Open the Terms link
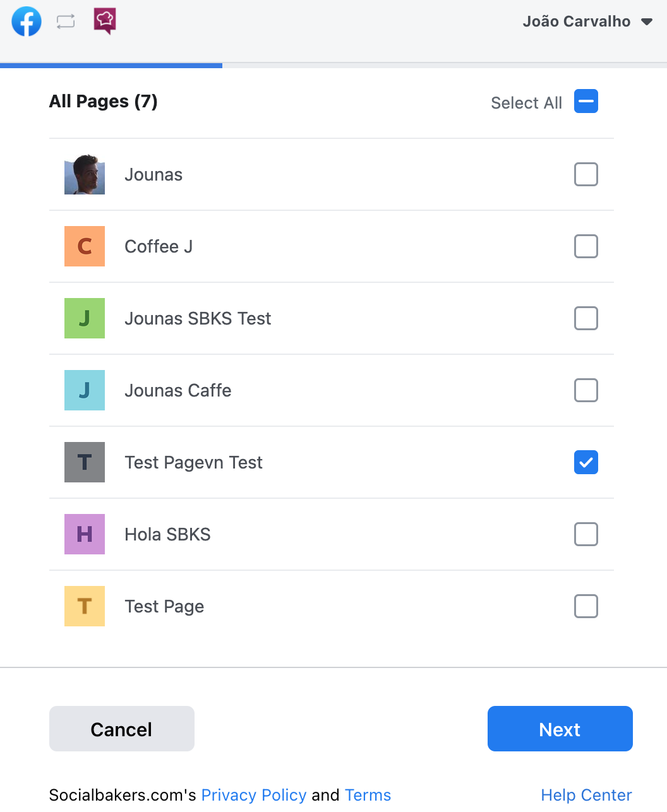Screen dimensions: 667x812 pos(368,795)
